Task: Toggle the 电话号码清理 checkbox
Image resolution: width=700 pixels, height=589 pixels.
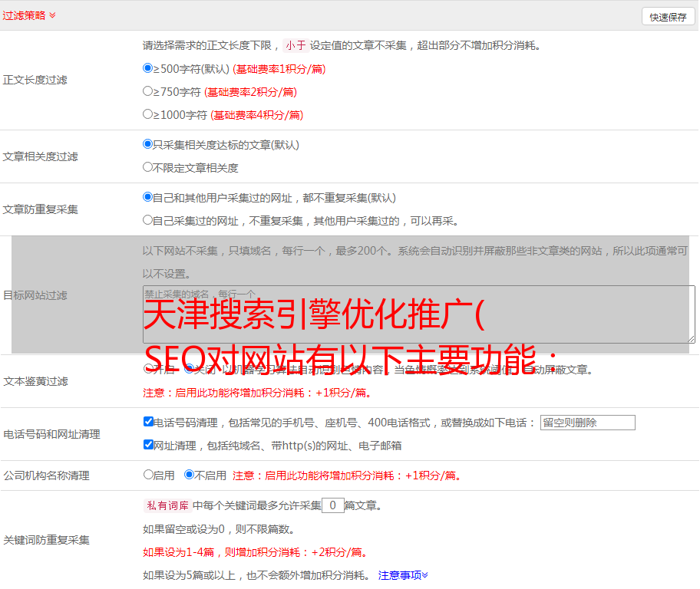Action: 148,422
